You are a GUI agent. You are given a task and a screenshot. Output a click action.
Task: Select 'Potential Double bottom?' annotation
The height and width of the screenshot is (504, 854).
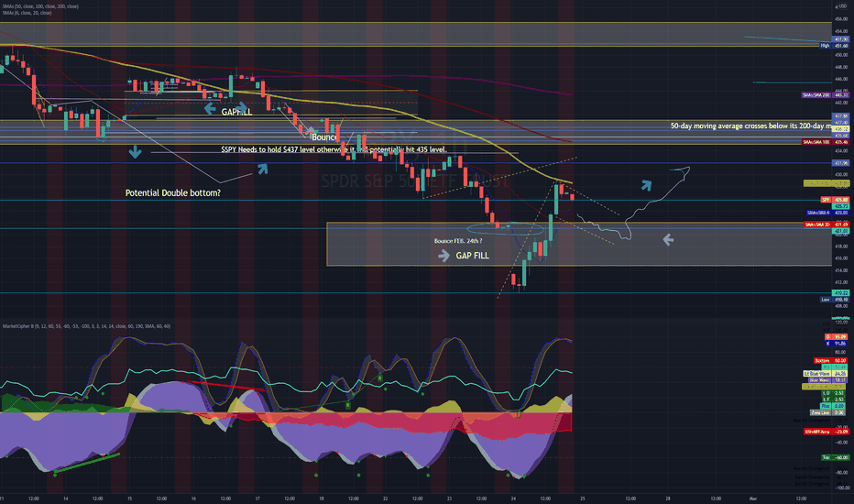[172, 192]
